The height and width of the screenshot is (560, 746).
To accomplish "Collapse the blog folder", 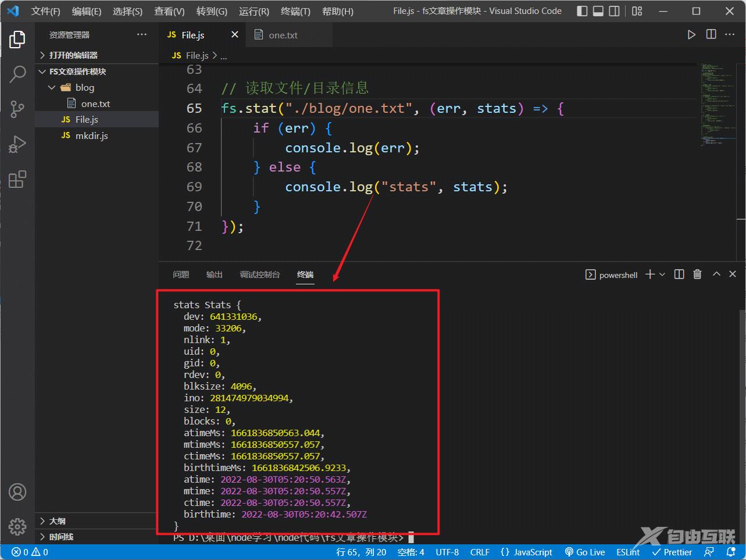I will tap(97, 87).
